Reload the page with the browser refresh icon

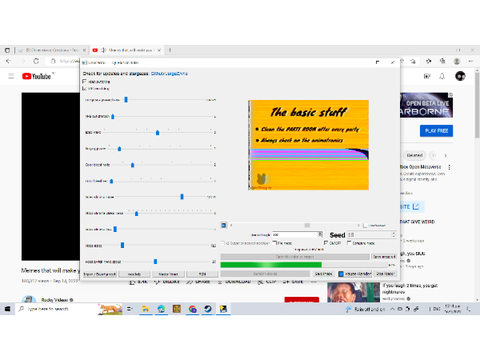[x=36, y=61]
